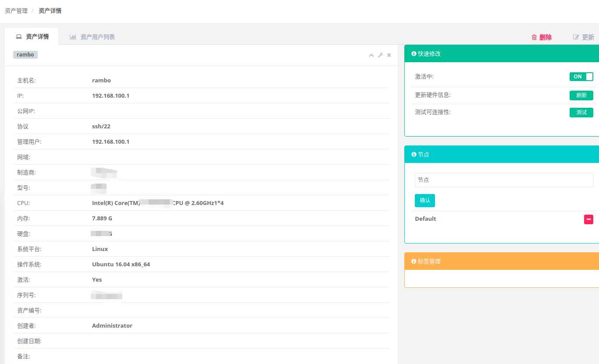599x364 pixels.
Task: Click the info icon in the 快速修改 header
Action: (x=414, y=53)
